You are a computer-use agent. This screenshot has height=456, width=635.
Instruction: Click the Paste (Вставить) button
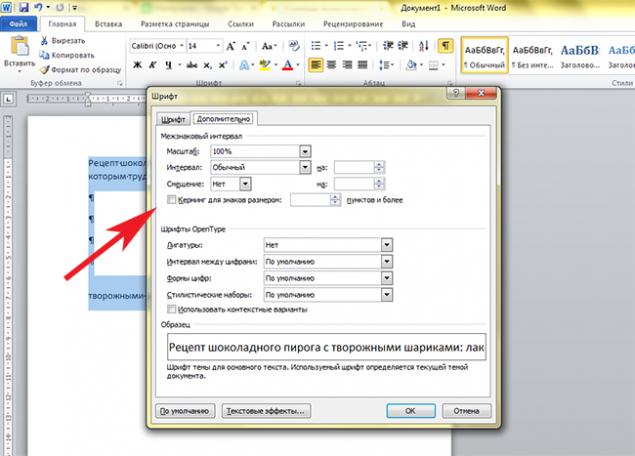click(x=19, y=55)
